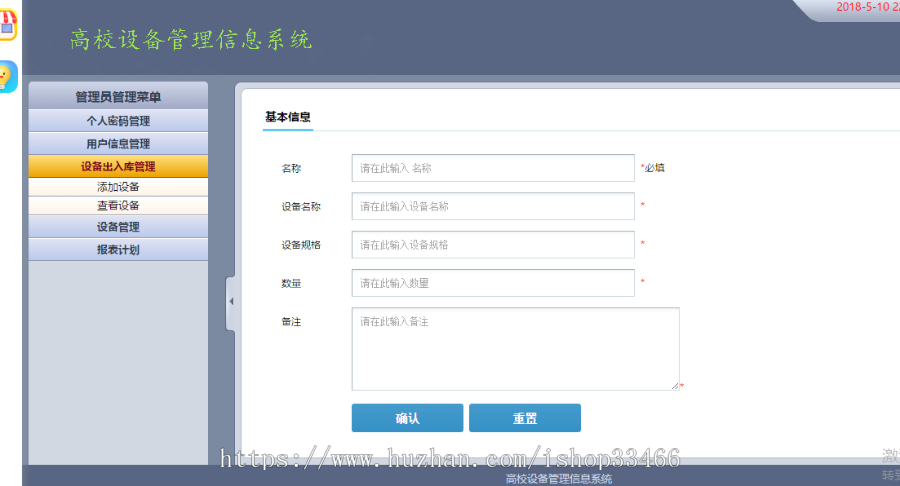The height and width of the screenshot is (486, 900).
Task: Click the 高校设备管理信息系统 title
Action: [x=191, y=40]
